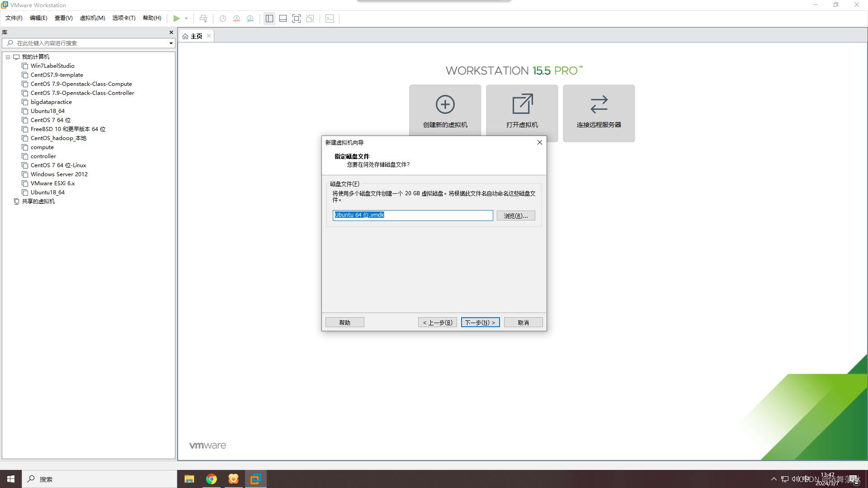The height and width of the screenshot is (488, 868).
Task: Select Ubuntu 64位.vmdk input field
Action: click(x=412, y=215)
